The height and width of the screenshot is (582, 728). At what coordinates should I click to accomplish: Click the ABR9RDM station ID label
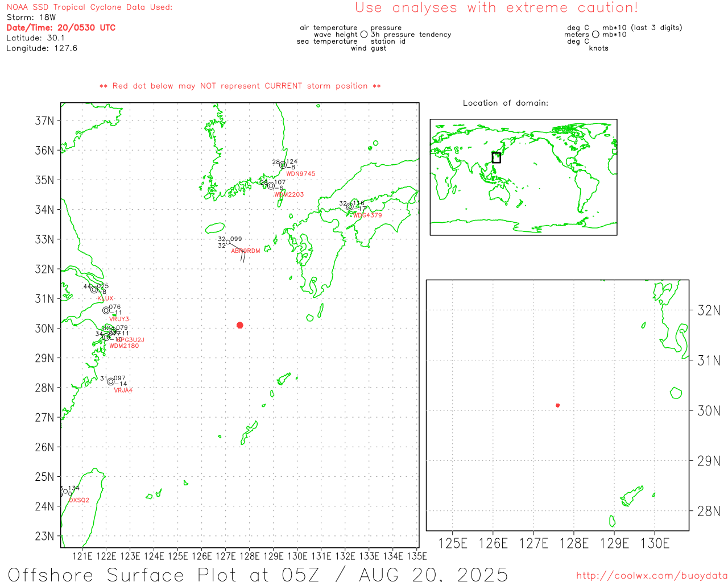coord(246,251)
